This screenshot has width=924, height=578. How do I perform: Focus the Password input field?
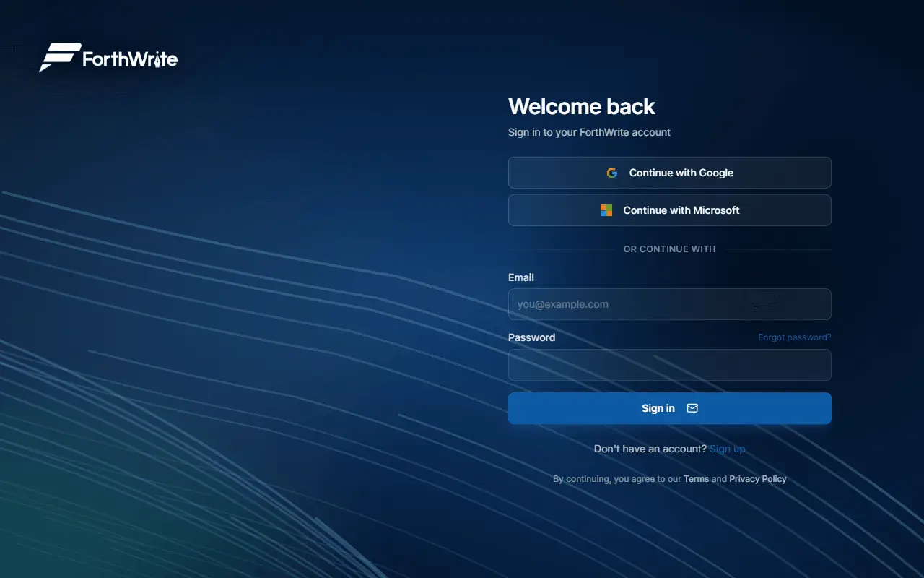coord(670,365)
